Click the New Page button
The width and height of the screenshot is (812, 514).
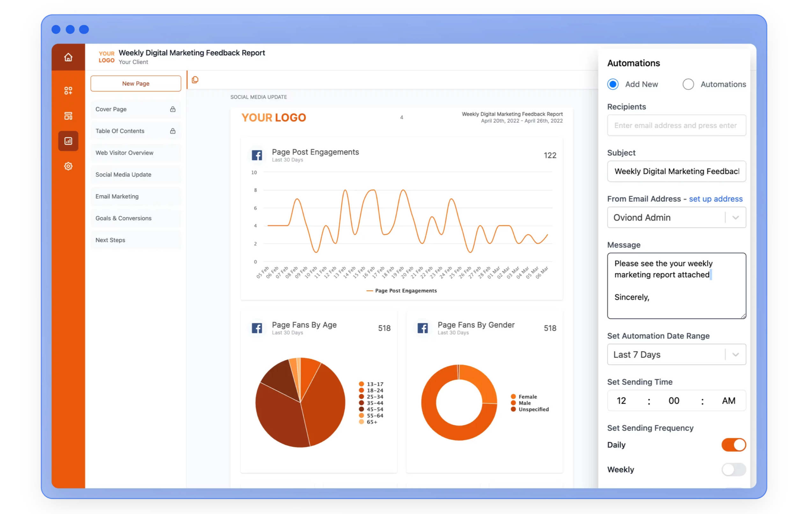[135, 83]
